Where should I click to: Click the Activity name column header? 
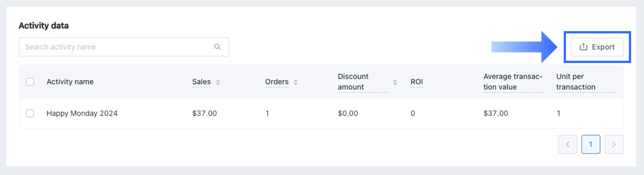[x=70, y=82]
